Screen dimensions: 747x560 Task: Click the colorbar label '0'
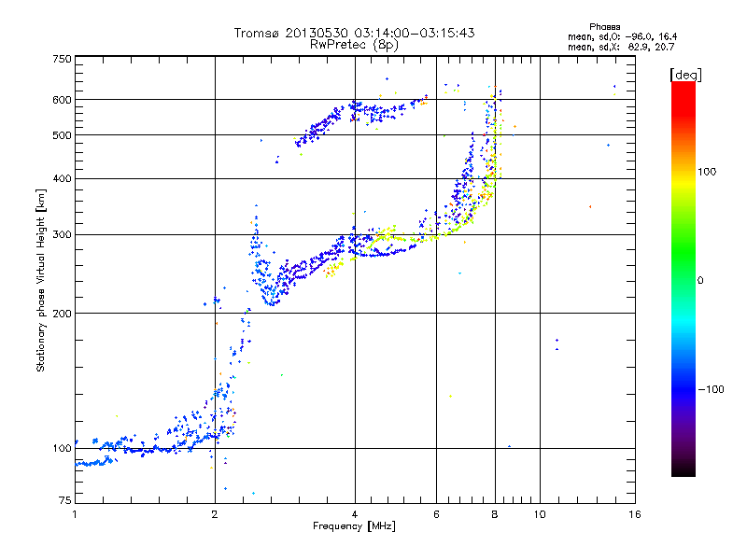[x=700, y=281]
